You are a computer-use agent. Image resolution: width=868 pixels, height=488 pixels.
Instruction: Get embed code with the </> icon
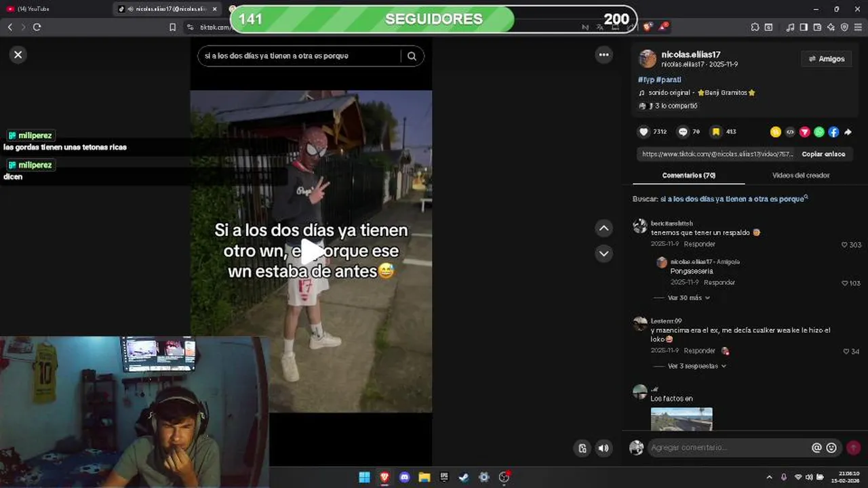click(x=790, y=132)
